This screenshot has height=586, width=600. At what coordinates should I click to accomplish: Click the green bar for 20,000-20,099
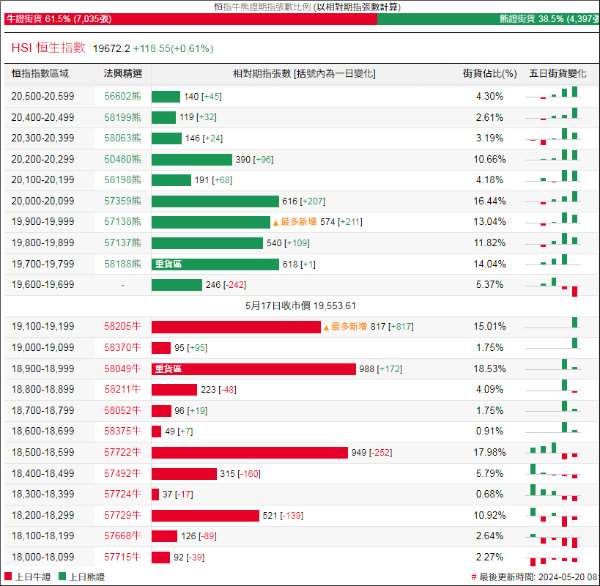coord(215,201)
